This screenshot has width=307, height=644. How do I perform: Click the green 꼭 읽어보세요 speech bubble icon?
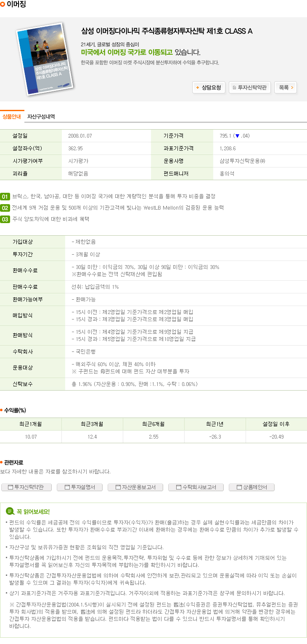pyautogui.click(x=10, y=511)
